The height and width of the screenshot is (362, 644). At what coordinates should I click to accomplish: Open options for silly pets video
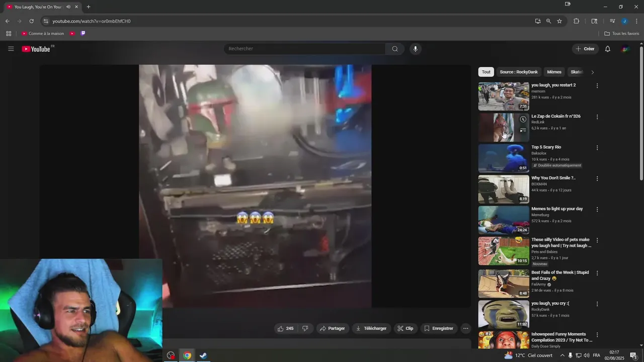tap(597, 240)
